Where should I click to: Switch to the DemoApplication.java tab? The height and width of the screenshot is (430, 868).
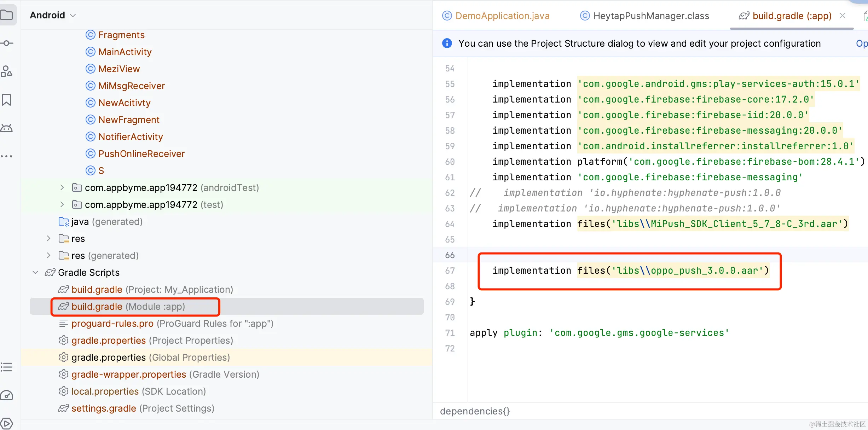point(502,16)
